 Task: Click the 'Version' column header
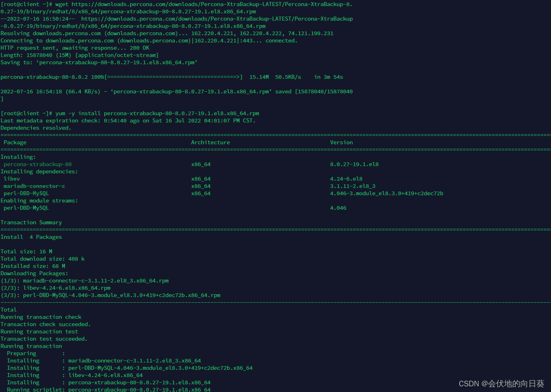(341, 143)
